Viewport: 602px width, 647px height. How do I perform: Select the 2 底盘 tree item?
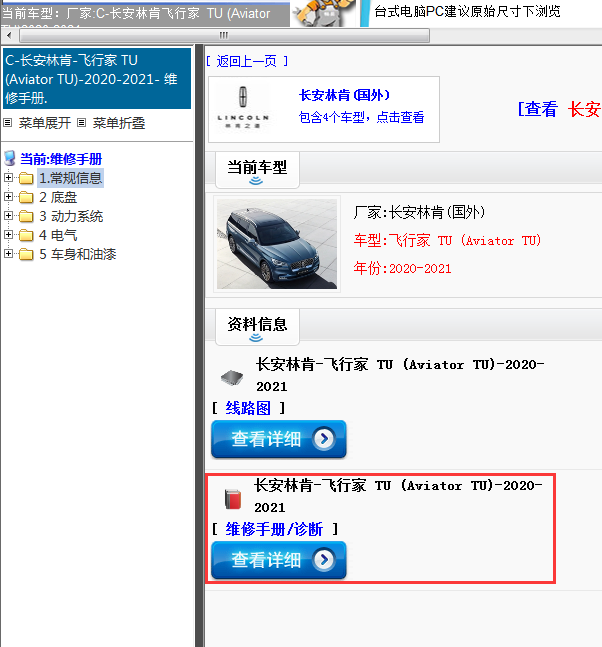58,197
